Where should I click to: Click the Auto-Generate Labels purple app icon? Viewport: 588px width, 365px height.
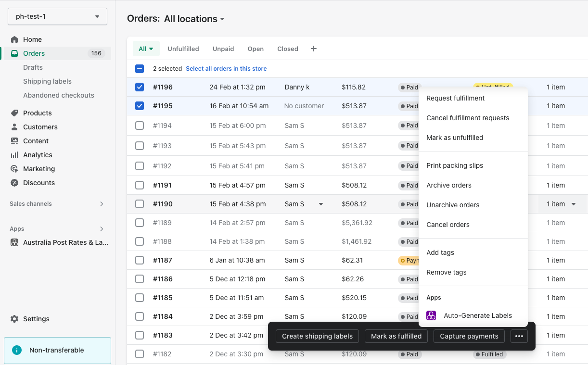click(x=431, y=315)
